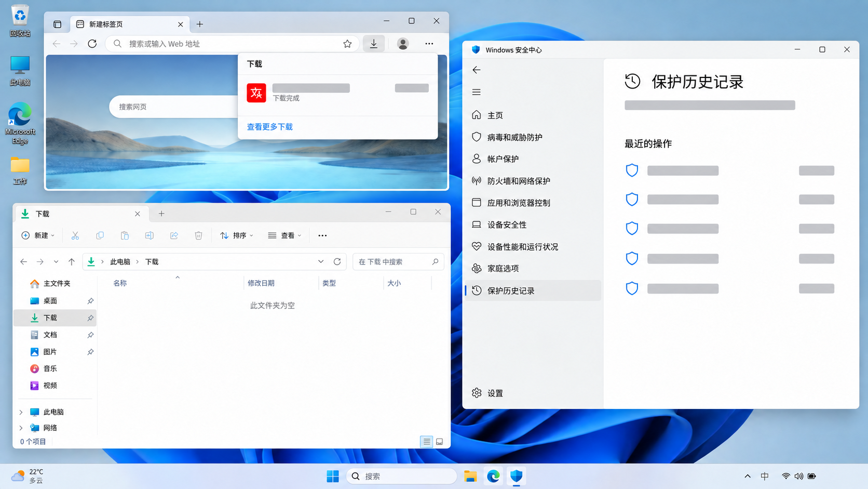Refresh the 下载 folder
Image resolution: width=868 pixels, height=489 pixels.
tap(337, 261)
